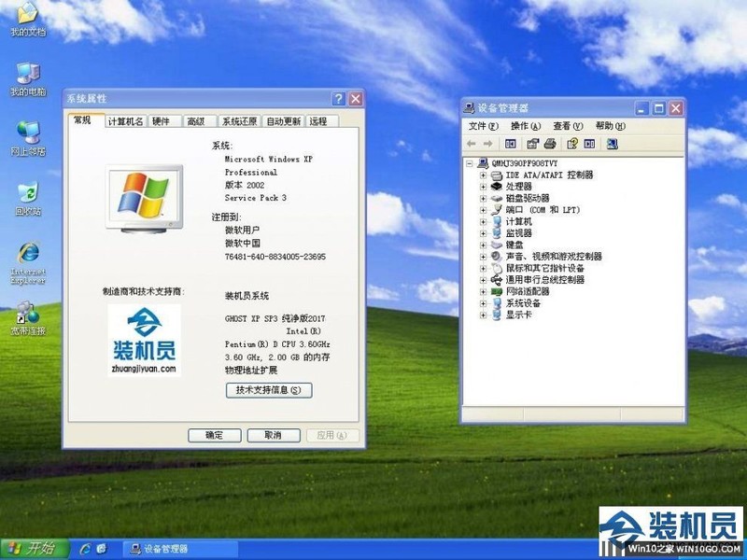Click the back arrow in Device Manager toolbar
This screenshot has height=560, width=747.
click(x=471, y=144)
